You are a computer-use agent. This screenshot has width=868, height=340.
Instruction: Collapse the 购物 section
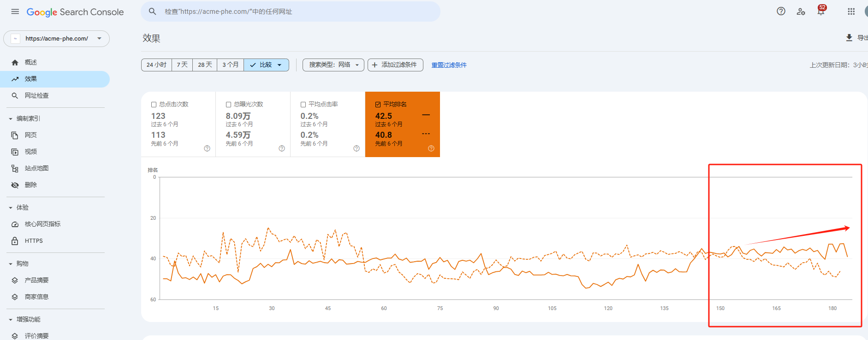coord(11,264)
